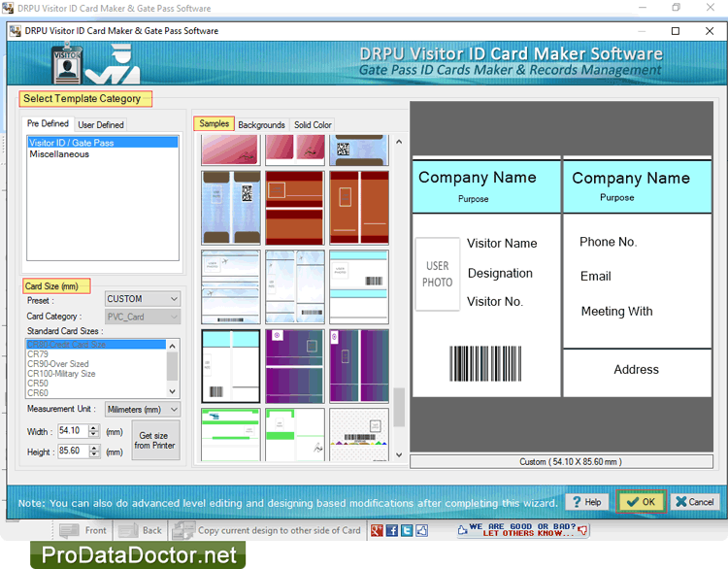Click the OK button
728x569 pixels.
tap(641, 502)
